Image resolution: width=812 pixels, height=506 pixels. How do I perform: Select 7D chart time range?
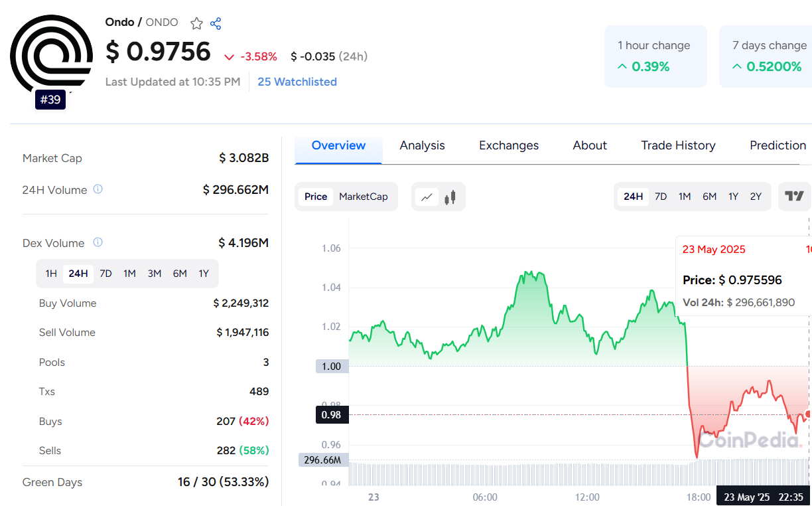[x=661, y=197]
